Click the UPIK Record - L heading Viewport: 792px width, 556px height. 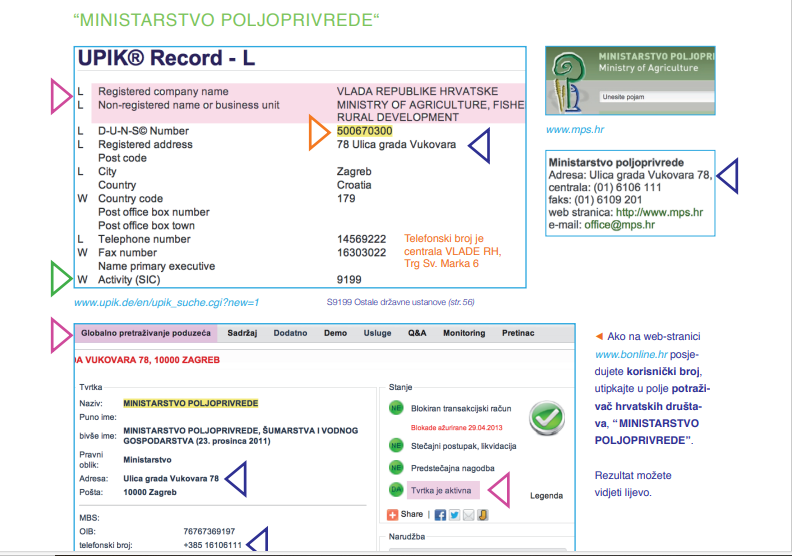[x=167, y=58]
